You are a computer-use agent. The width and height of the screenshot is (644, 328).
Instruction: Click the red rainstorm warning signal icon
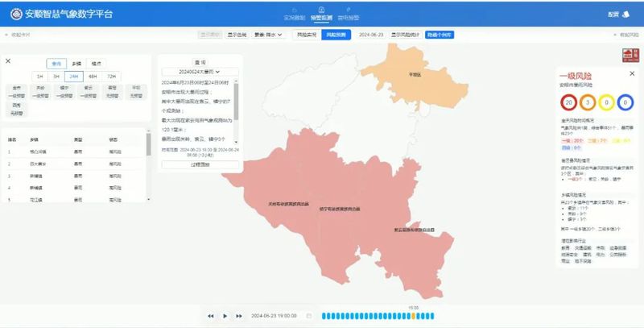point(630,55)
